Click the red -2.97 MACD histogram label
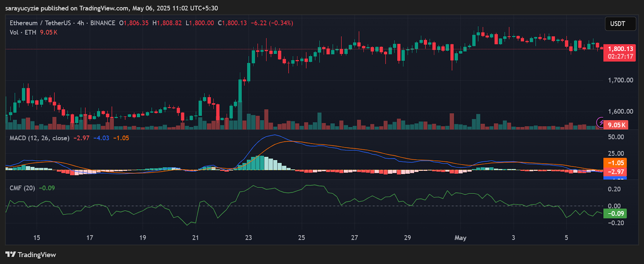Viewport: 644px width, 264px height. click(x=615, y=172)
